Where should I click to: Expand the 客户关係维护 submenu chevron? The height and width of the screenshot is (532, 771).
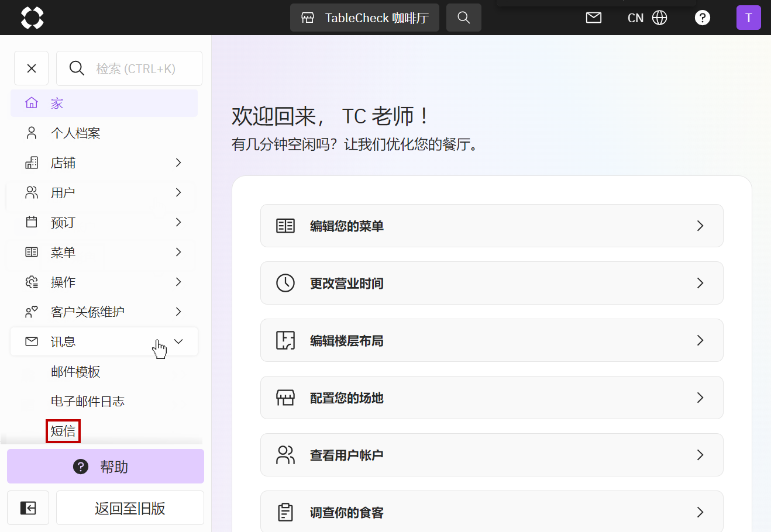point(178,312)
